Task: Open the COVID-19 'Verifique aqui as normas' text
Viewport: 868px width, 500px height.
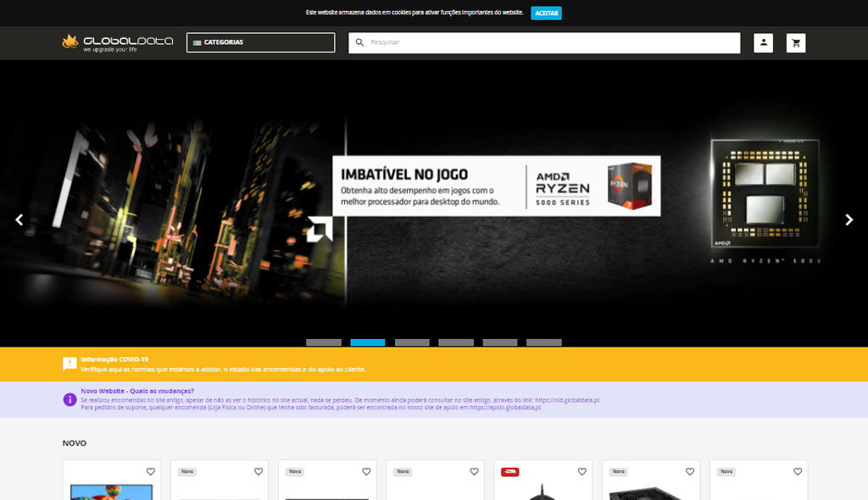Action: (223, 369)
